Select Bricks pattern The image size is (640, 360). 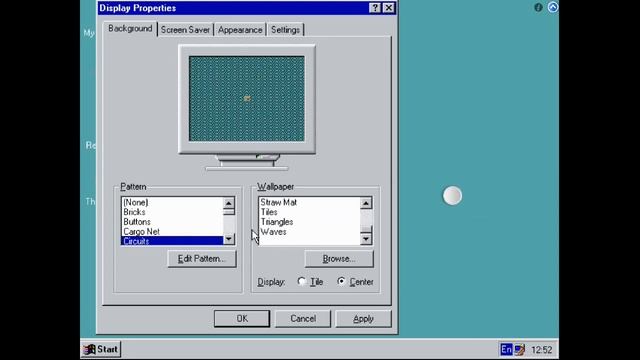tap(172, 212)
